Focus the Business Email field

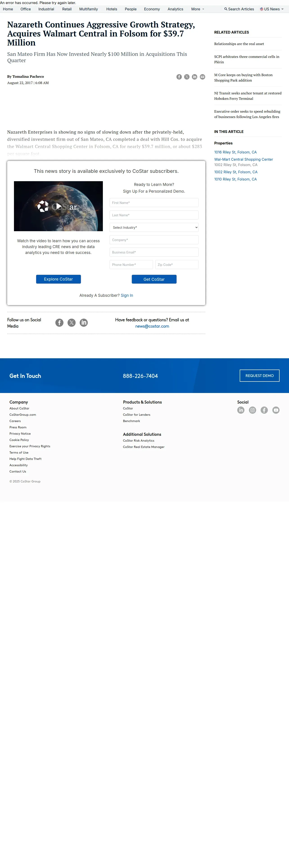pyautogui.click(x=154, y=252)
